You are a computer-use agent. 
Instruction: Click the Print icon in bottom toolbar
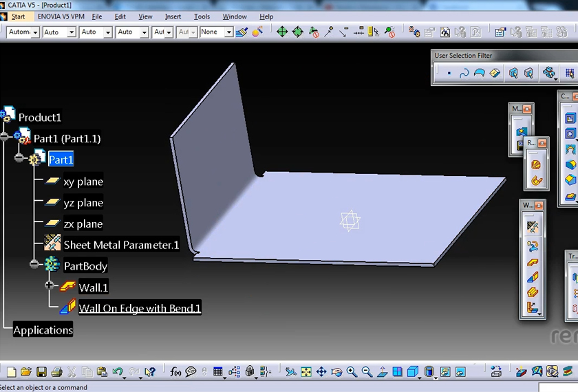pyautogui.click(x=56, y=372)
